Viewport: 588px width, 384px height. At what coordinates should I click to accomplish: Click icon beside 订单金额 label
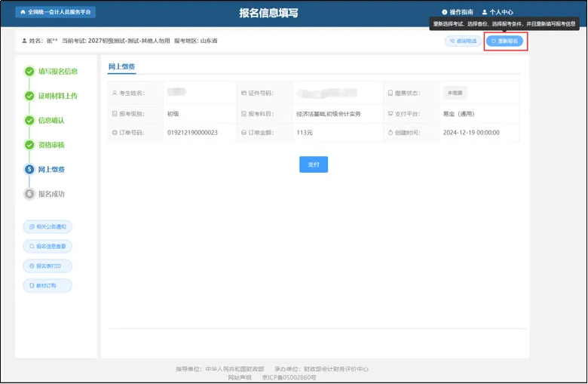coord(243,133)
